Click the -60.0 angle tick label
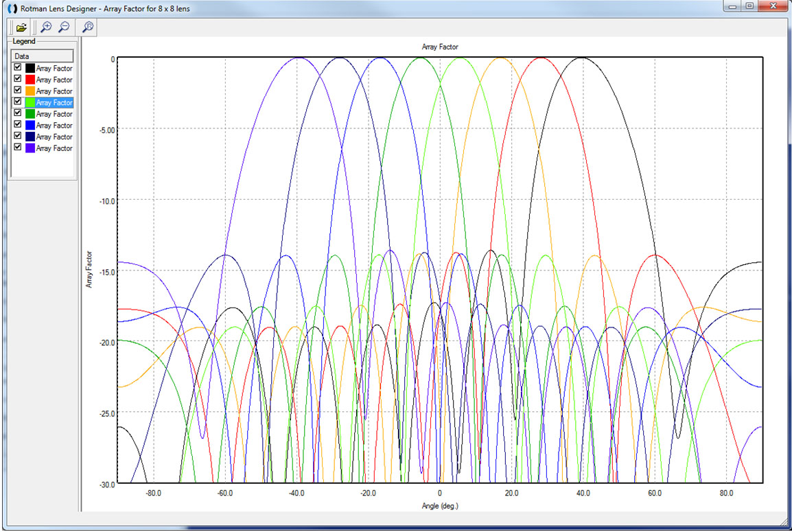The width and height of the screenshot is (792, 532). 225,493
